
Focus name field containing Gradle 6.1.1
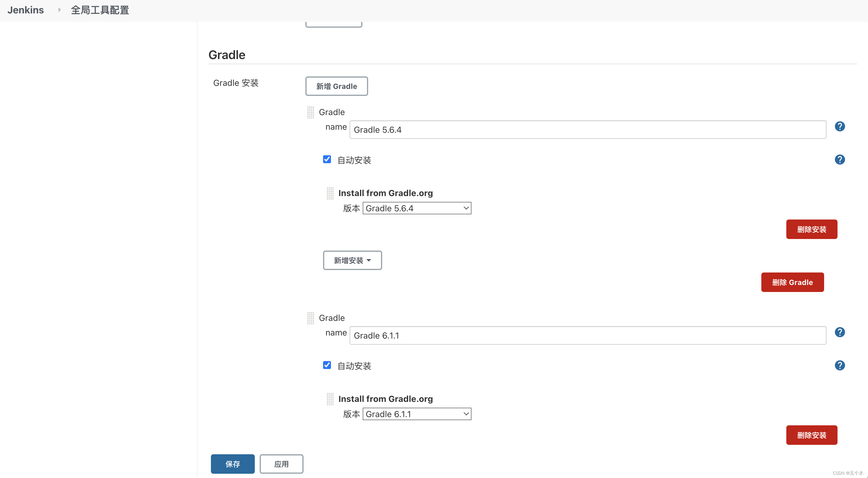pyautogui.click(x=588, y=335)
